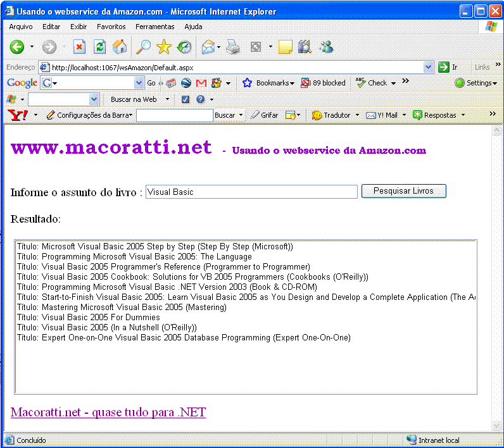Expand Yahoo toolbar overflow chevron
This screenshot has height=448, width=504.
pos(493,113)
